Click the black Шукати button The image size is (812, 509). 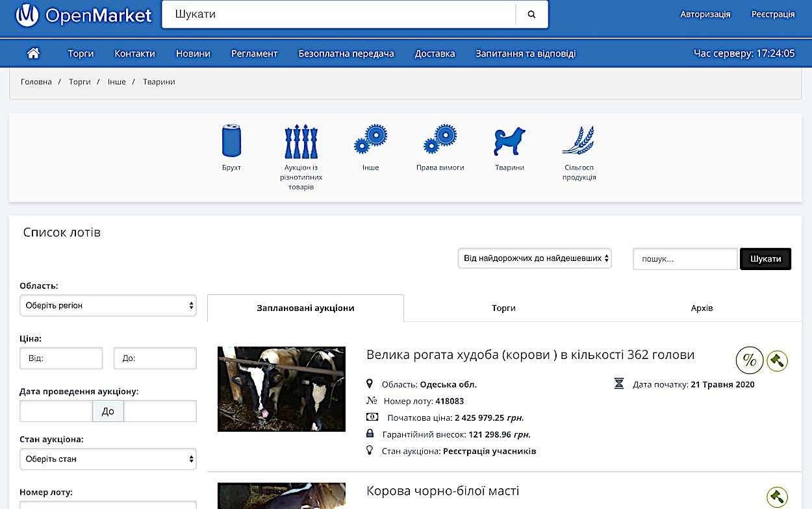click(766, 259)
